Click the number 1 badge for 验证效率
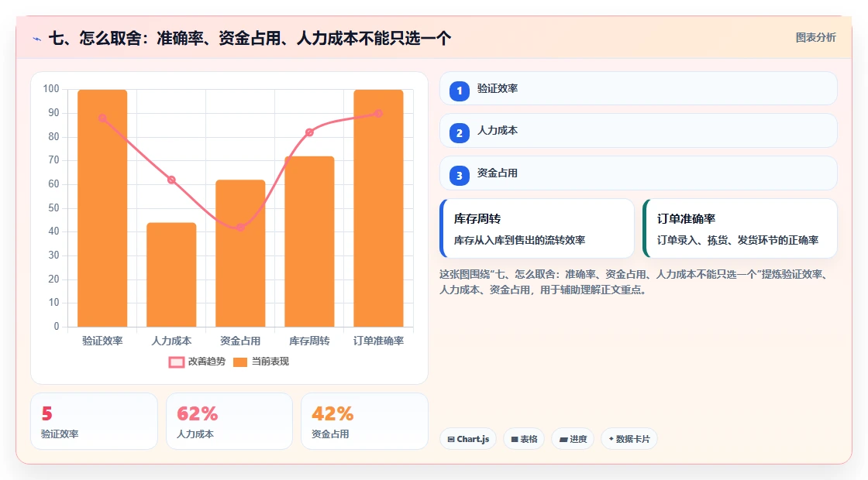868x480 pixels. tap(459, 91)
